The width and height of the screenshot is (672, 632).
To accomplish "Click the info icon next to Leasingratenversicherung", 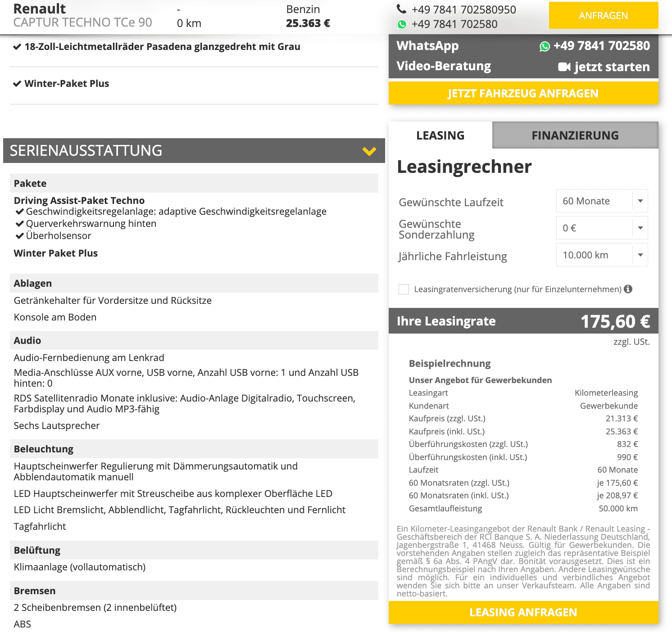I will click(628, 289).
